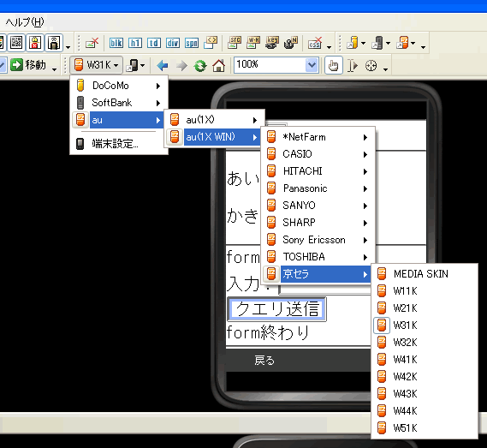This screenshot has height=448, width=487.
Task: Expand the SHARP submenu
Action: [x=318, y=223]
